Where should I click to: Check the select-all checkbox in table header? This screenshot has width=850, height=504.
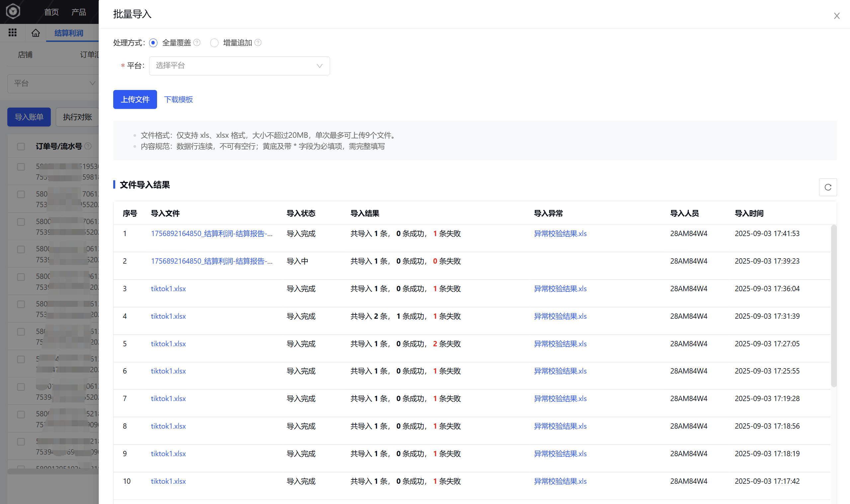pyautogui.click(x=21, y=147)
